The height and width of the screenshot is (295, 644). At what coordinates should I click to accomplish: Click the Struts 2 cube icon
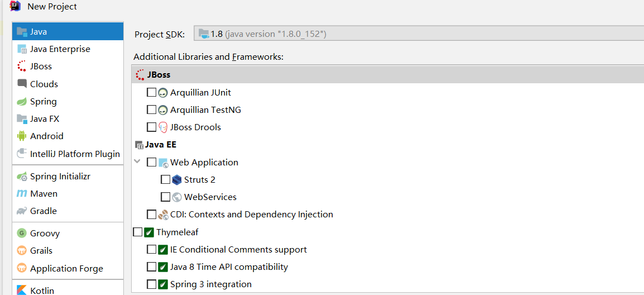(177, 179)
